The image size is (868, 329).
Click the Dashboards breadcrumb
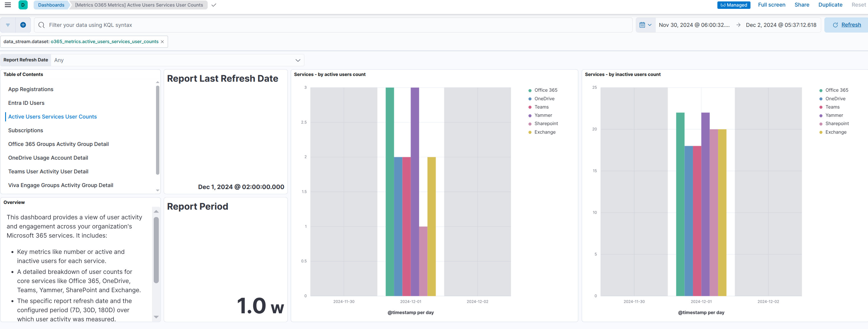51,5
